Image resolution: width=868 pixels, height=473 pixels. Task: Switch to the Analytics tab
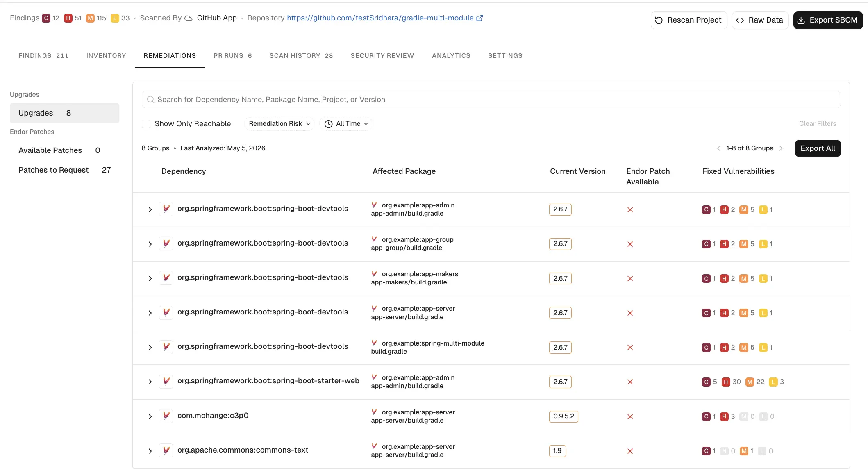click(451, 56)
